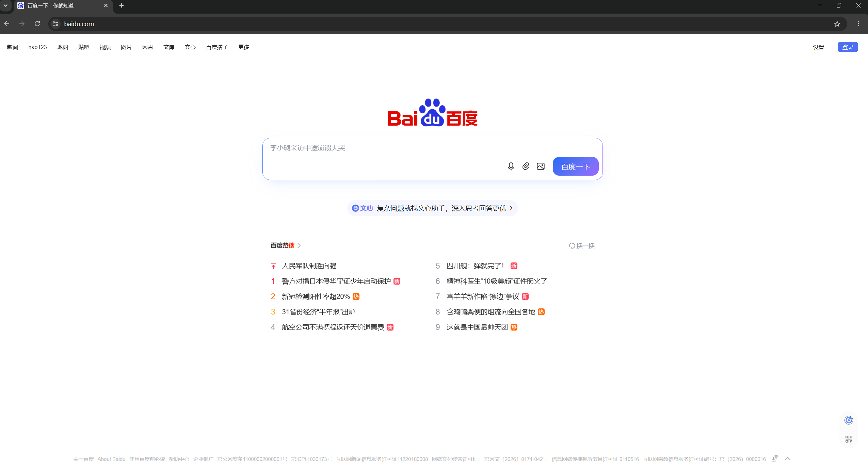Collapse footer with the up chevron
Image resolution: width=868 pixels, height=465 pixels.
pyautogui.click(x=788, y=459)
